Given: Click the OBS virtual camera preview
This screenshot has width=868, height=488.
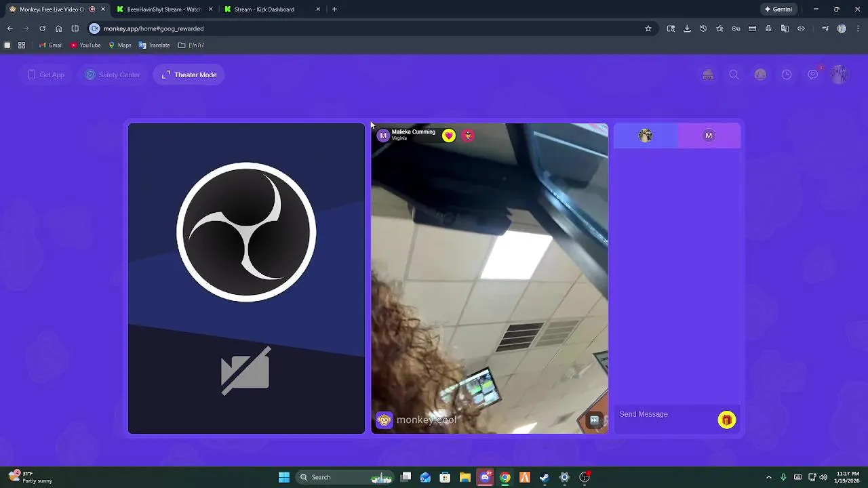Looking at the screenshot, I should (x=246, y=278).
